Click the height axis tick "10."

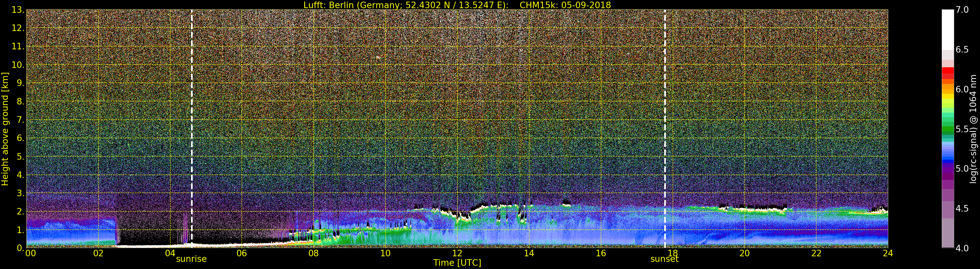[18, 65]
